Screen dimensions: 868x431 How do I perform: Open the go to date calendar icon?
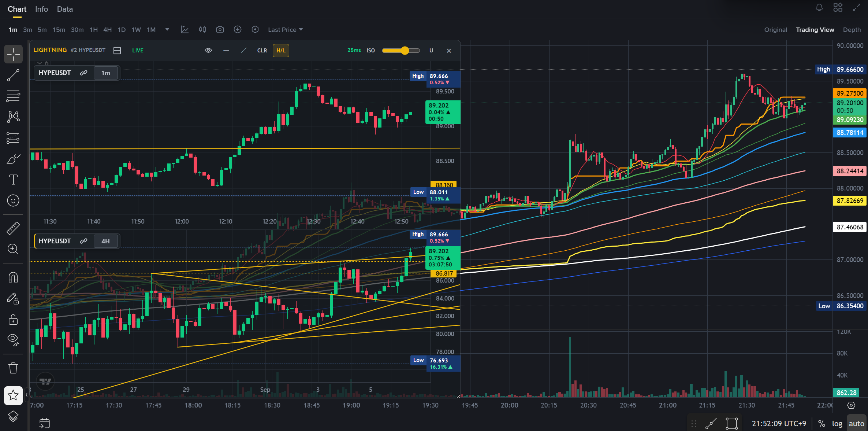coord(44,423)
